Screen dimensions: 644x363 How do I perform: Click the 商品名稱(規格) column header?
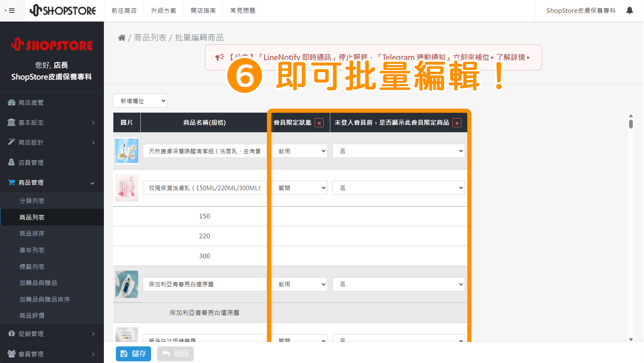(204, 123)
